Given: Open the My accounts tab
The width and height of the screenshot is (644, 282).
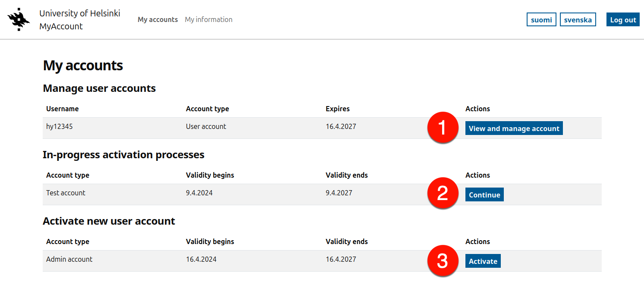Looking at the screenshot, I should tap(157, 19).
